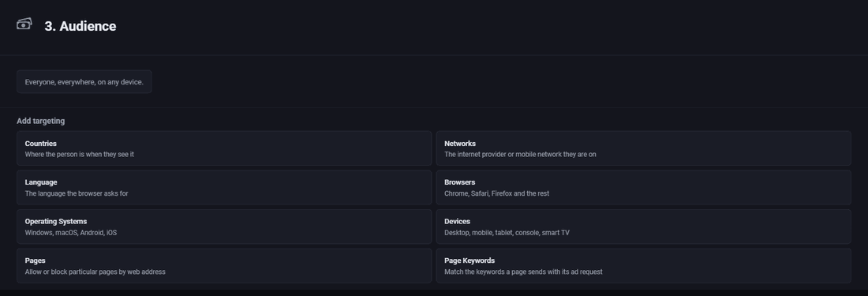Open Page Keywords targeting card

pos(643,265)
